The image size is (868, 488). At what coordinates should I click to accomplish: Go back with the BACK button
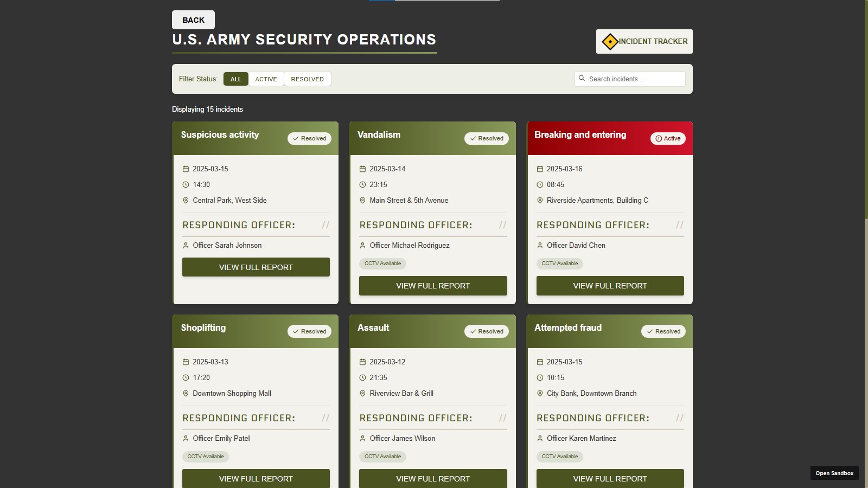pos(193,20)
